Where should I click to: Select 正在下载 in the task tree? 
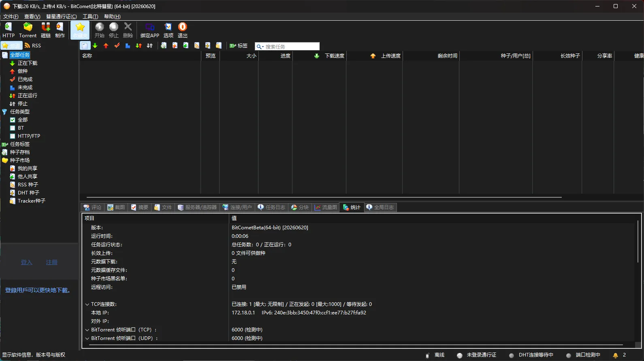point(28,63)
